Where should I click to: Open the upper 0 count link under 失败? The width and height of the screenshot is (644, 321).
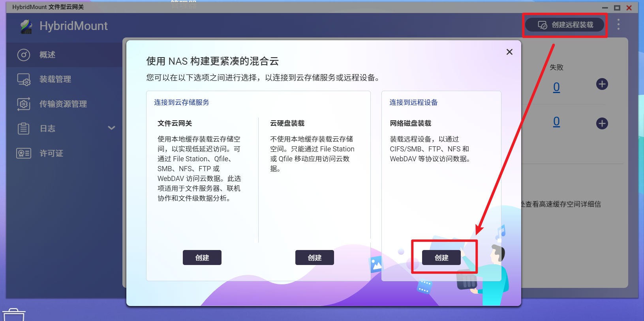(x=556, y=87)
